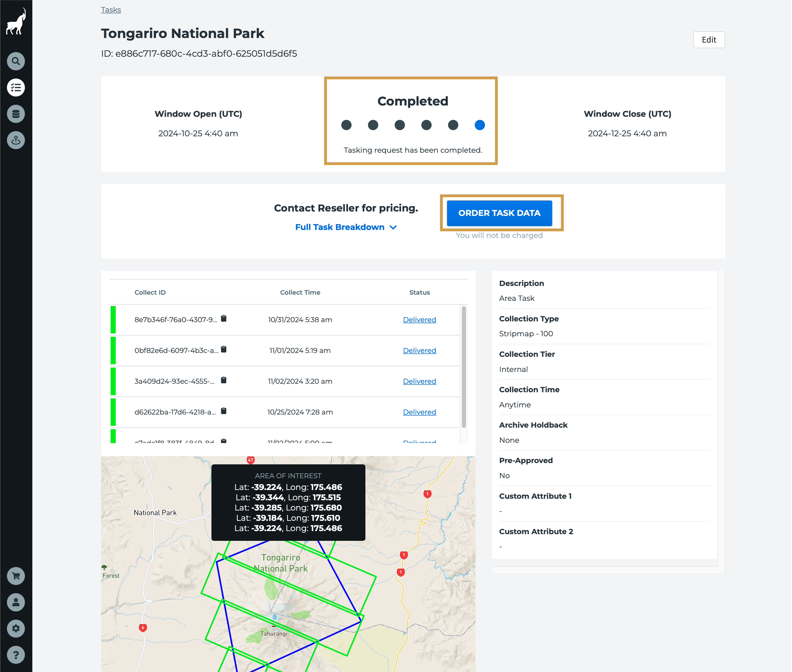Click highway 4 marker on map
792x672 pixels.
pyautogui.click(x=143, y=627)
